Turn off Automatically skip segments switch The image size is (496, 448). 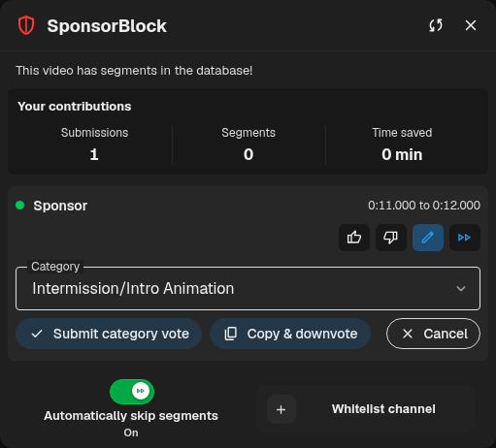click(132, 392)
